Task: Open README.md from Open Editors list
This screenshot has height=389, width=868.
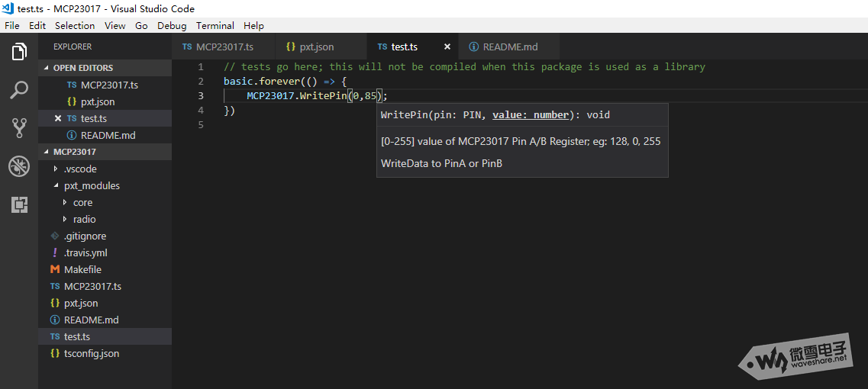Action: (x=105, y=135)
